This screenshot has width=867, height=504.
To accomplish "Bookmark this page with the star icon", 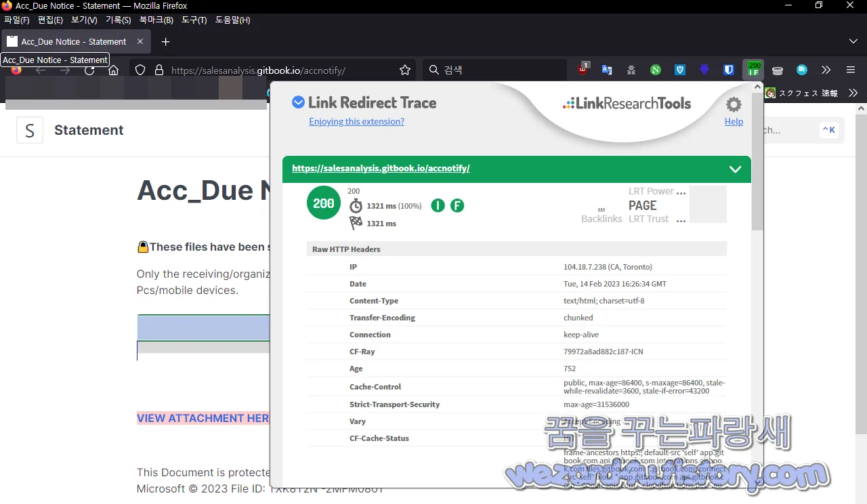I will tap(405, 70).
